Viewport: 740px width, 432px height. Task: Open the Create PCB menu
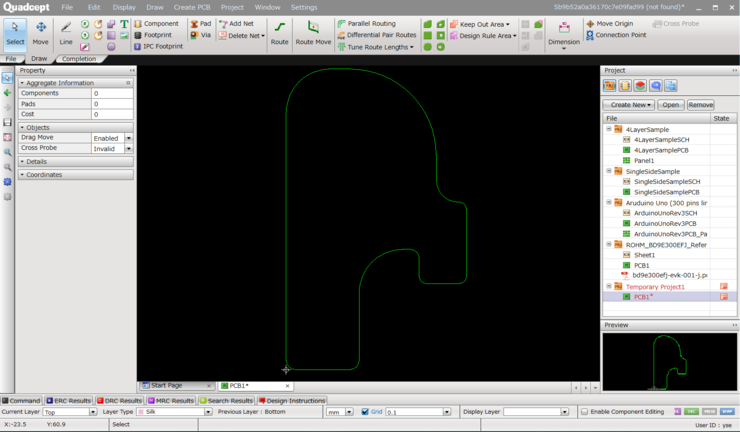point(192,7)
